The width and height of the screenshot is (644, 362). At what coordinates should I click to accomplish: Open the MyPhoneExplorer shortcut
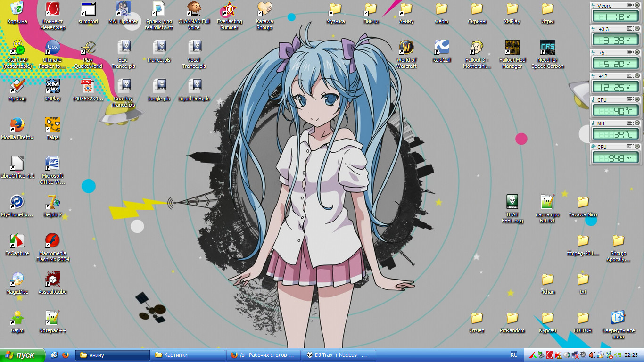(x=17, y=206)
